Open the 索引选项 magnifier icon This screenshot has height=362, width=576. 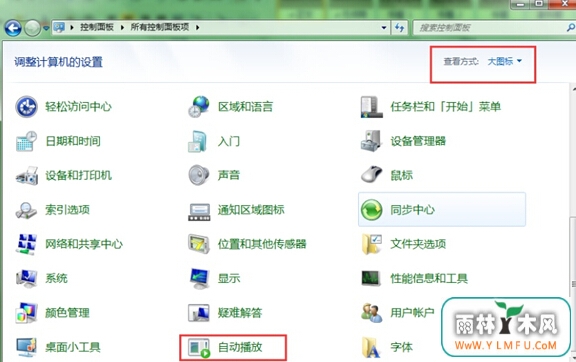coord(26,210)
